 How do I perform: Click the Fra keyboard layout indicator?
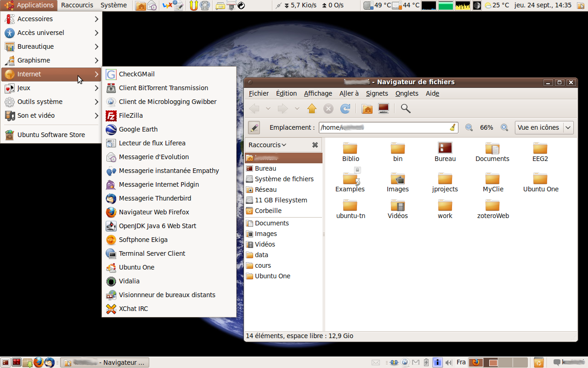point(461,362)
